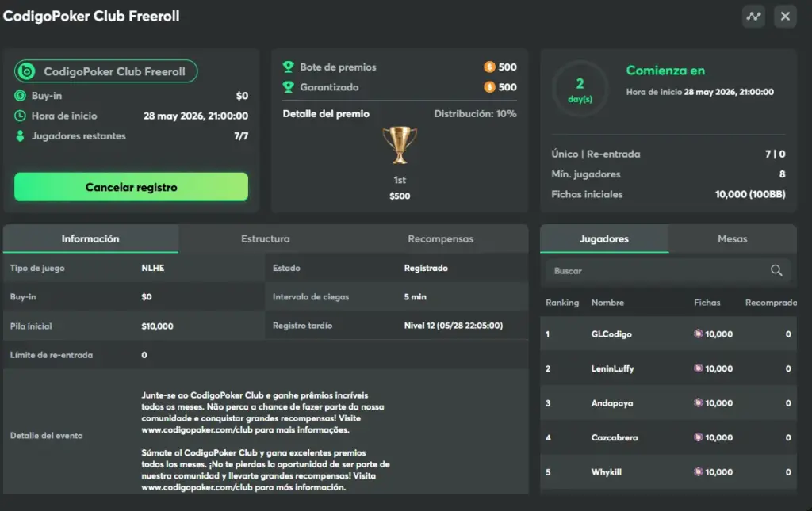Select player Andapaya in the list
The image size is (812, 511).
tap(668, 403)
